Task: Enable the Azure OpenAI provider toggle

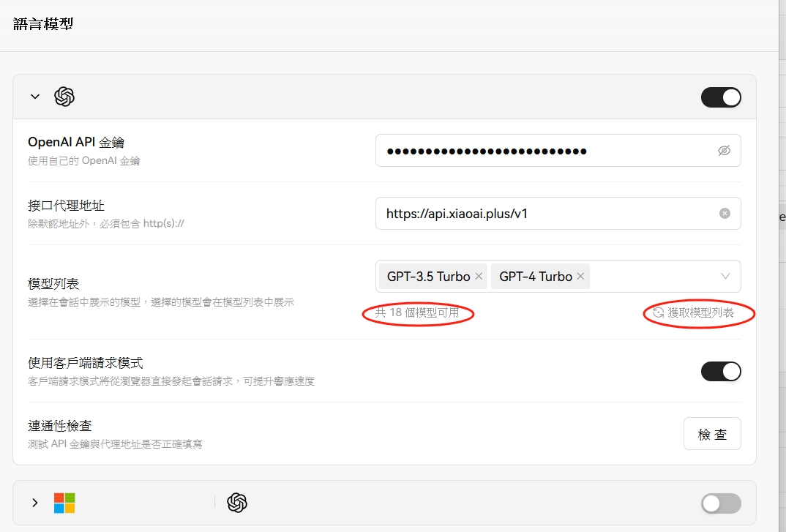Action: click(x=721, y=503)
